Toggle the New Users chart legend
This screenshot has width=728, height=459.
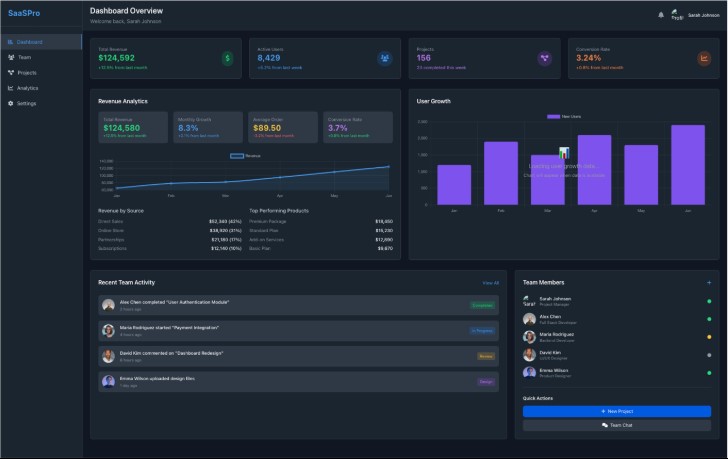[564, 116]
